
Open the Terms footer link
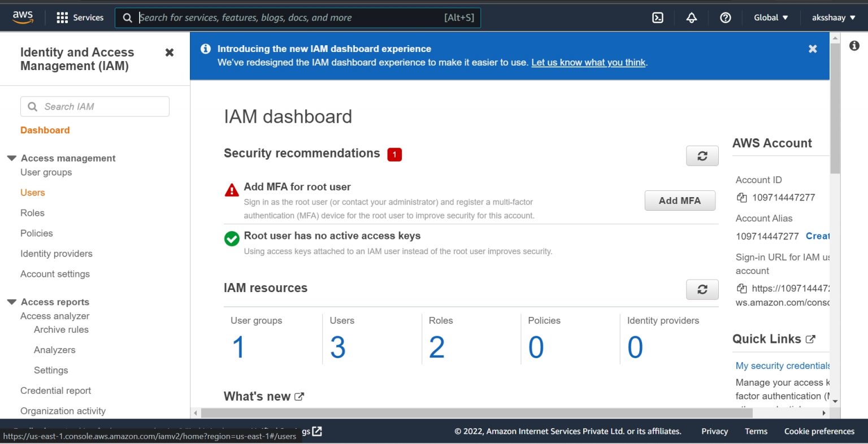(756, 431)
